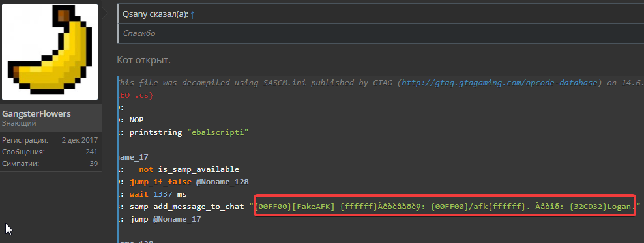Click 'samp add_message_to_chat' code text

(x=186, y=207)
